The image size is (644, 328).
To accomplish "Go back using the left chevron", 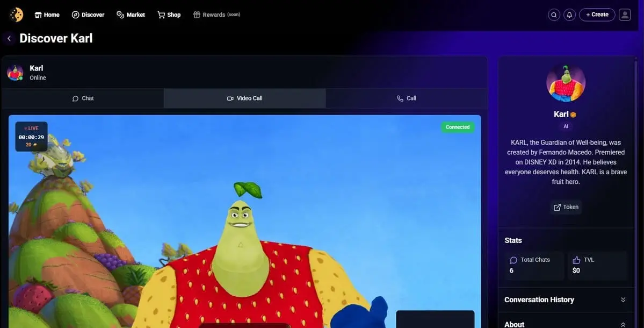I will click(x=9, y=38).
